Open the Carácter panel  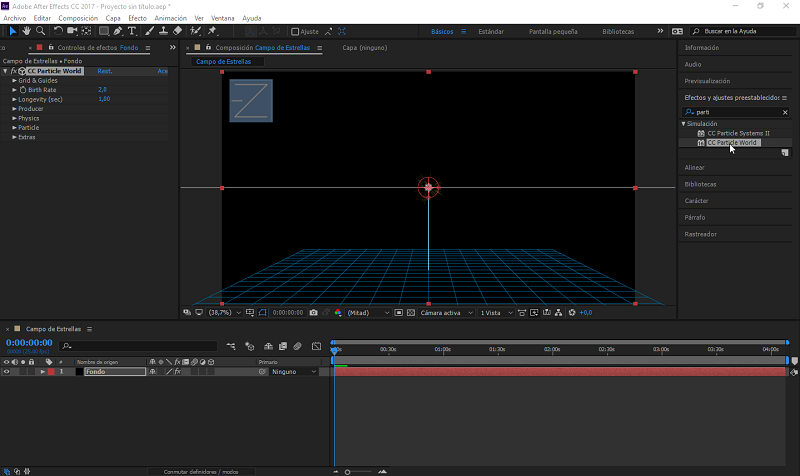point(696,201)
